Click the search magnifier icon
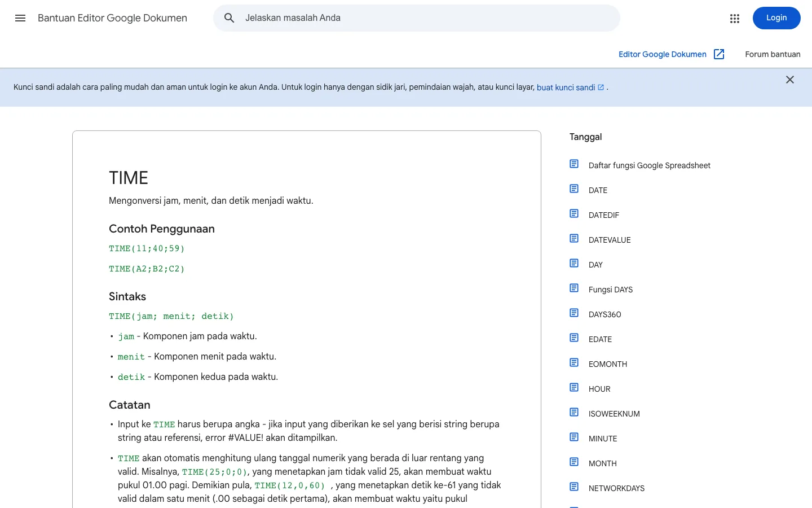The height and width of the screenshot is (508, 812). pyautogui.click(x=229, y=18)
